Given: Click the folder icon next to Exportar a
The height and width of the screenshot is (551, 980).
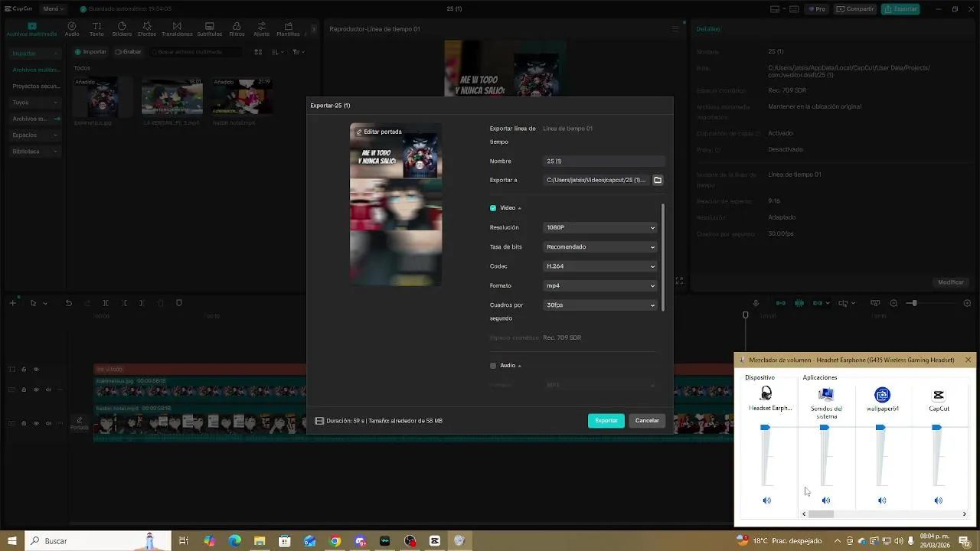Looking at the screenshot, I should click(658, 180).
